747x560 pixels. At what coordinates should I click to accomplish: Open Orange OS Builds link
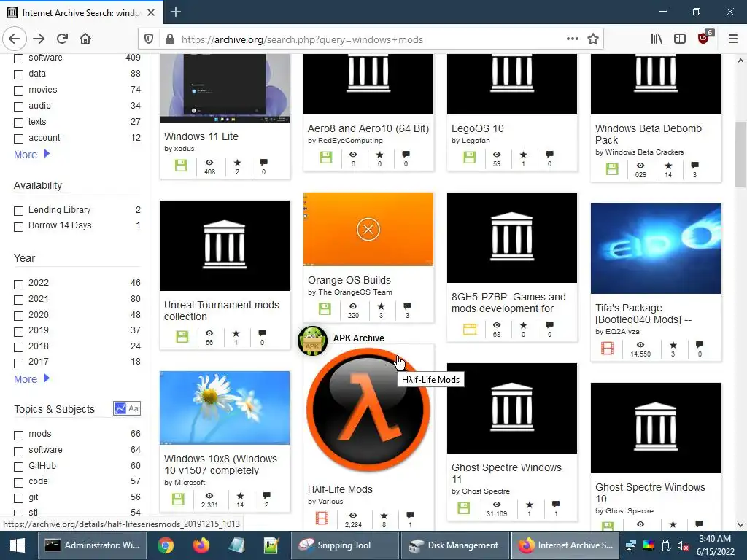click(349, 280)
